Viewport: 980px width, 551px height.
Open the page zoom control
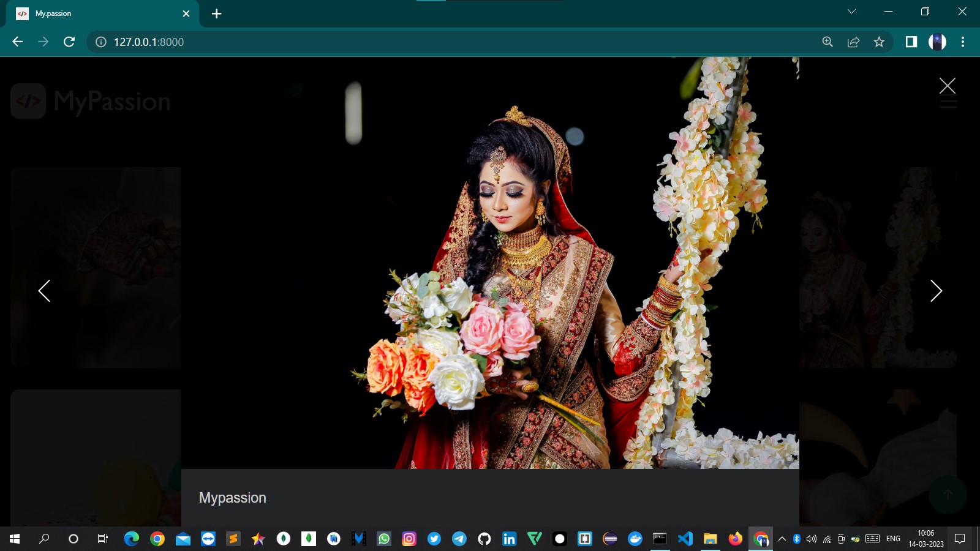point(827,42)
